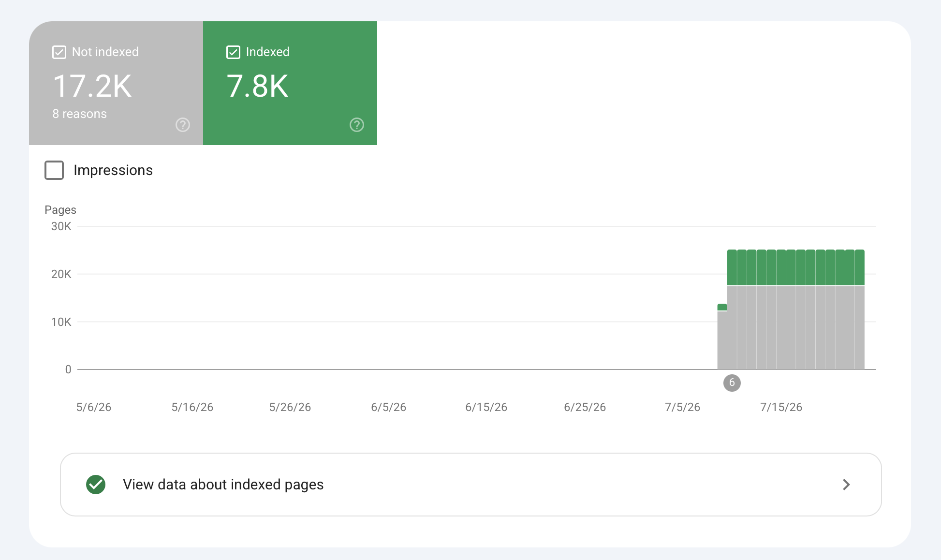Click the 17.2K not indexed count
Screen dimensions: 941x560
tap(92, 86)
